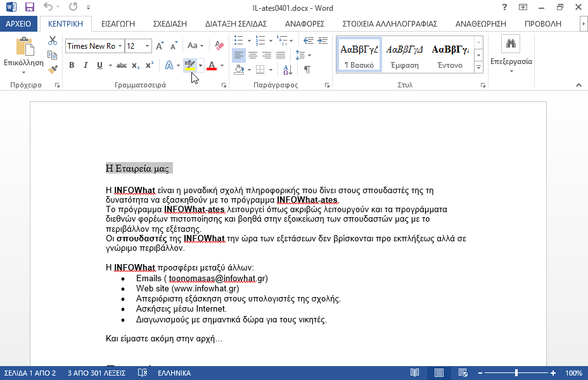This screenshot has width=588, height=380.
Task: Open the line spacing dropdown
Action: click(304, 55)
